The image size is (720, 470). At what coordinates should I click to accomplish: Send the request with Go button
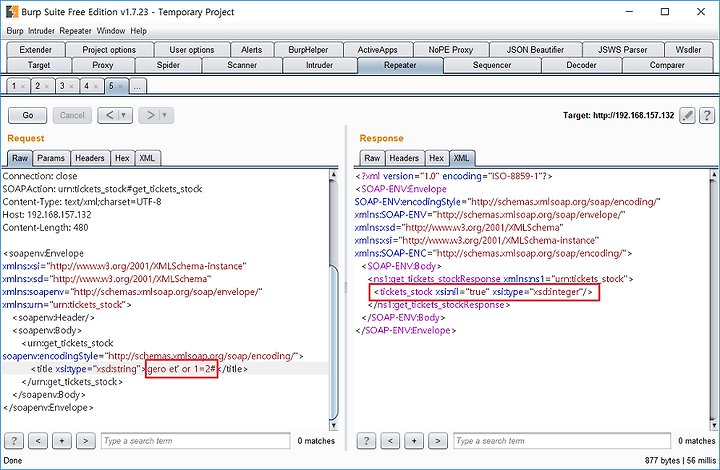[28, 115]
